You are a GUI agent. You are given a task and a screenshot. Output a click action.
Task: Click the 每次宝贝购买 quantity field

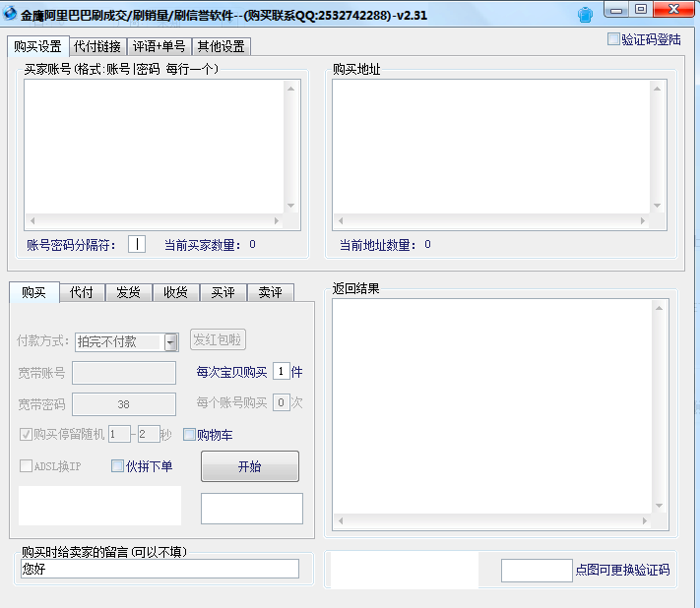click(x=282, y=371)
